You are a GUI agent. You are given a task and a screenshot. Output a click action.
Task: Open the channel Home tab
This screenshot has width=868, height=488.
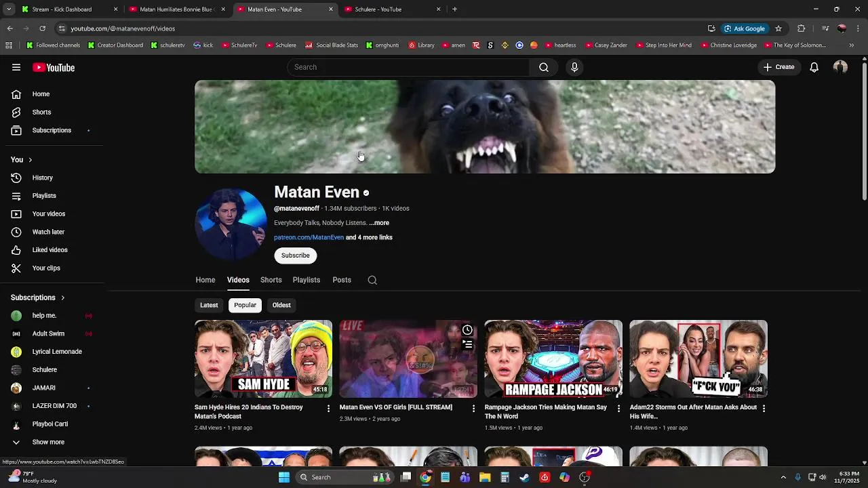pyautogui.click(x=205, y=280)
